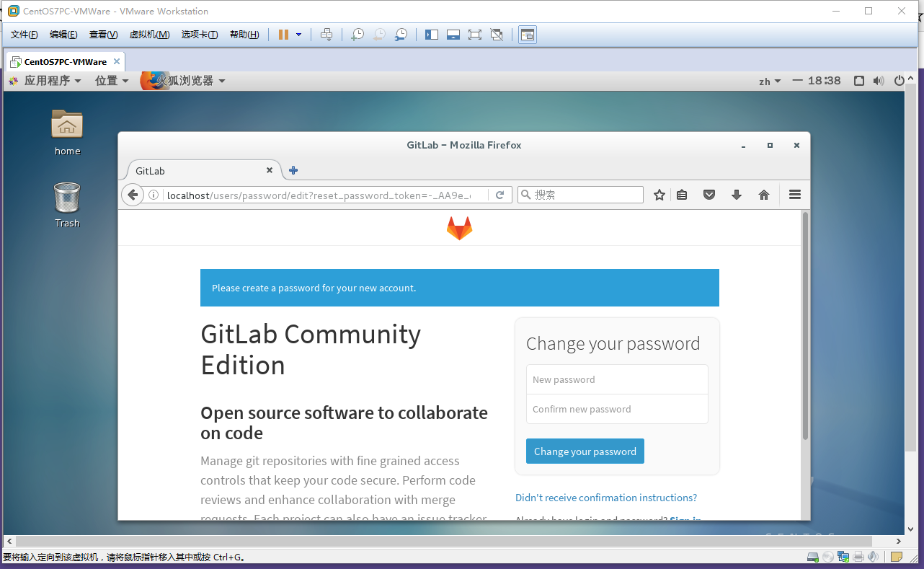
Task: Open a new Firefox tab with plus icon
Action: 293,171
